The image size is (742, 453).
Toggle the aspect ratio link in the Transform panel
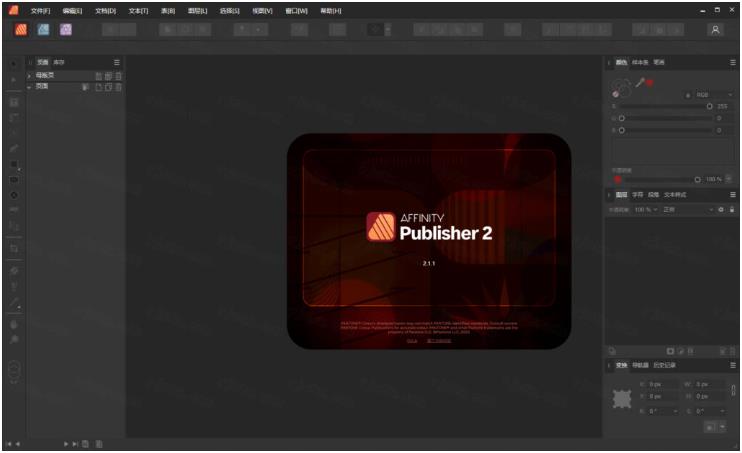(733, 391)
